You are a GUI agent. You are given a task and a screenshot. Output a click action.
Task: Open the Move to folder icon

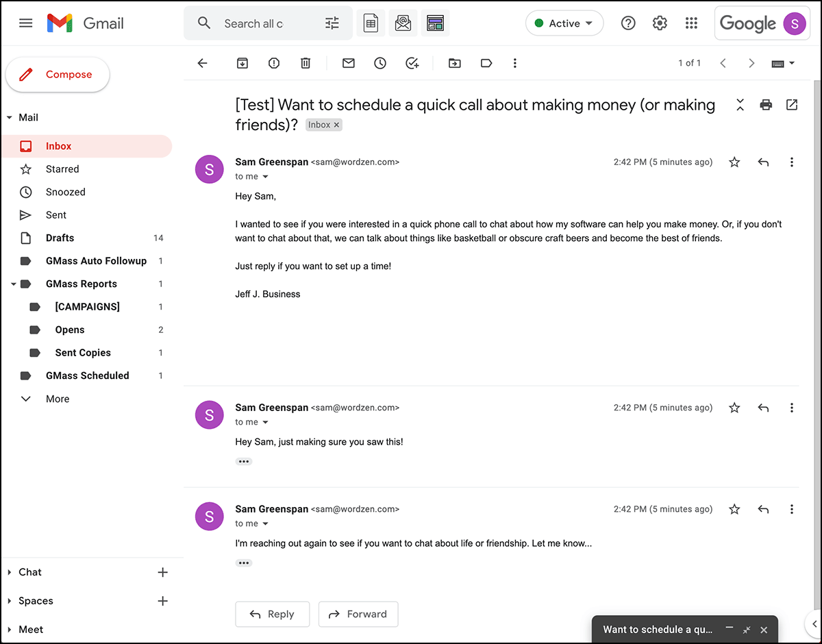(x=455, y=63)
